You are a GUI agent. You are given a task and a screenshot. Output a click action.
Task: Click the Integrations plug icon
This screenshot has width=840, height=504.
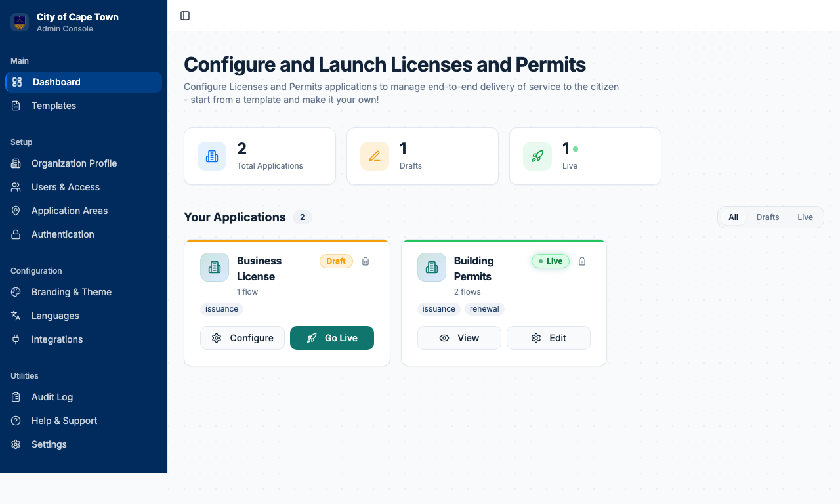click(16, 339)
